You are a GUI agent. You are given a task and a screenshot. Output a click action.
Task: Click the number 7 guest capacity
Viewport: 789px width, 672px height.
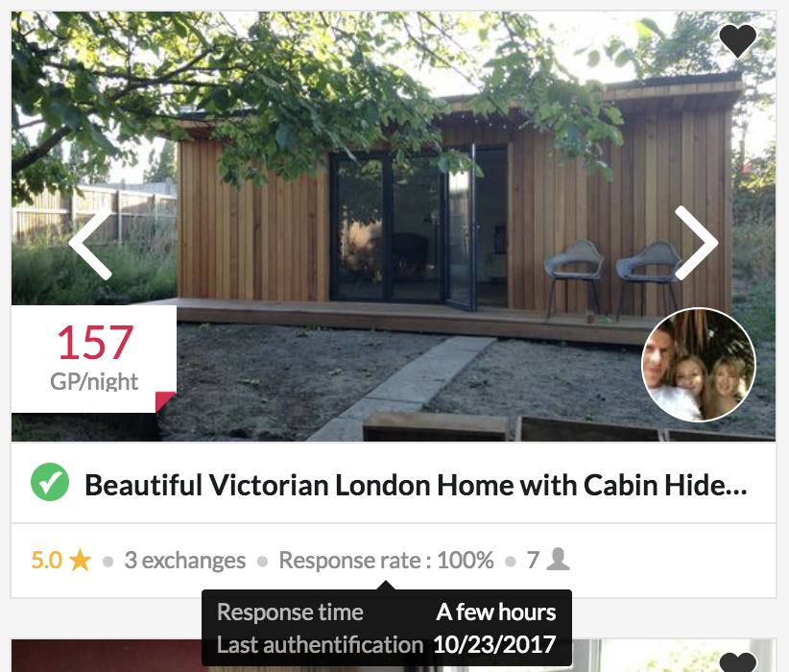pos(533,561)
